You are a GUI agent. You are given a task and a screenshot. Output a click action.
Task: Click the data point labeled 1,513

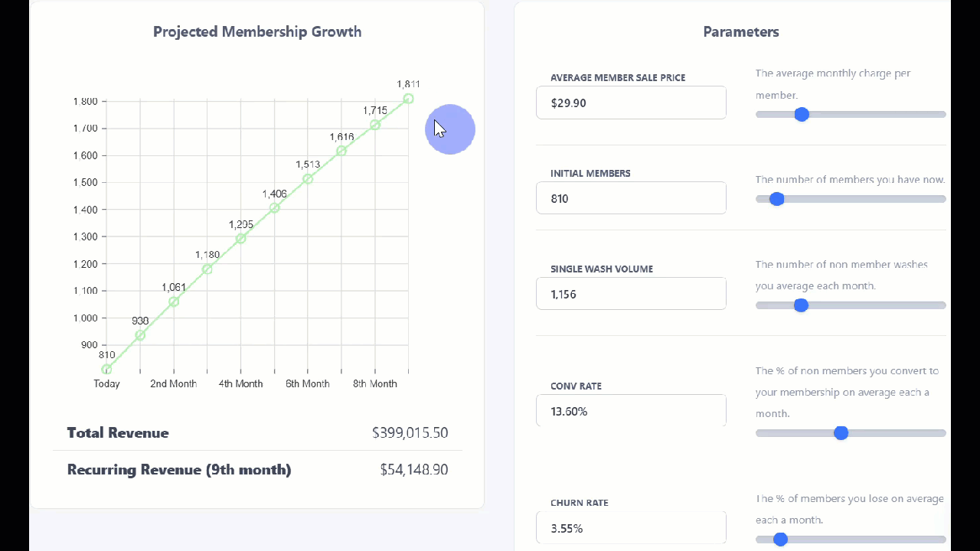pyautogui.click(x=308, y=178)
